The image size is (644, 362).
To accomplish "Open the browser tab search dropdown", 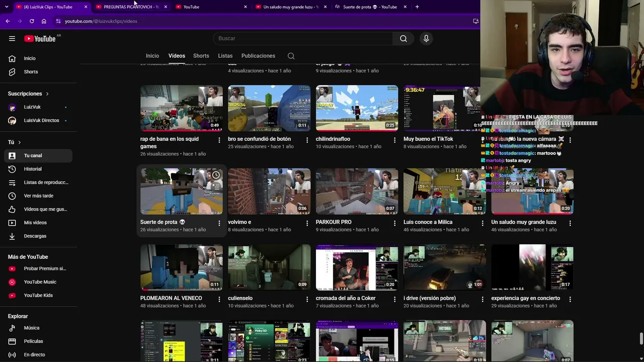I will (x=7, y=7).
